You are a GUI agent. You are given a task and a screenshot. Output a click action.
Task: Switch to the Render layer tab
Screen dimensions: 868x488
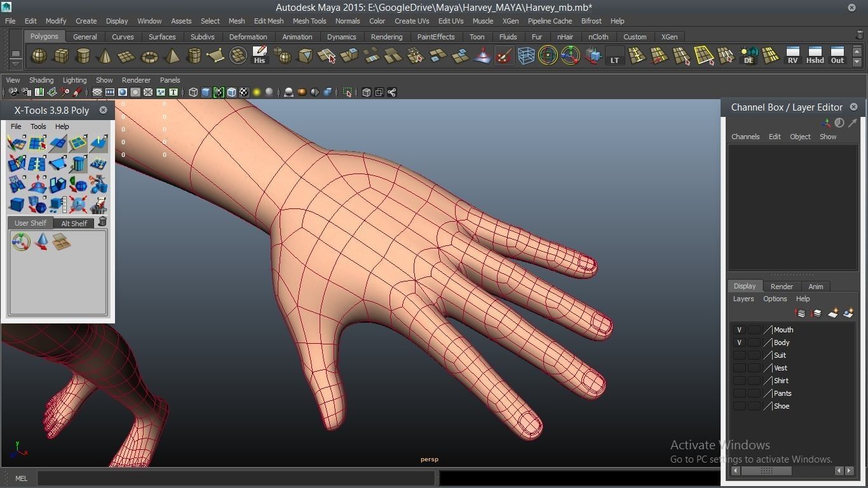pyautogui.click(x=782, y=287)
